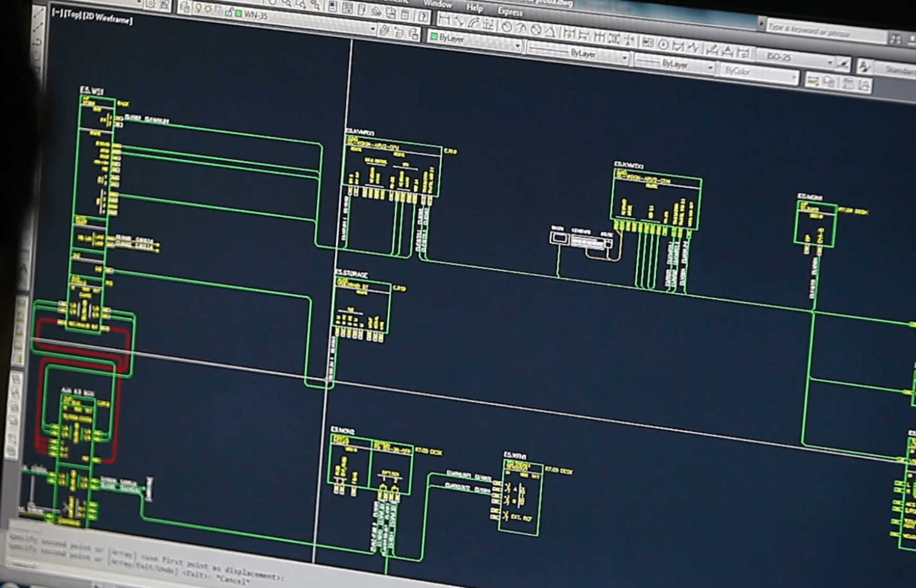Open the Layer Properties Manager icon

click(x=186, y=7)
